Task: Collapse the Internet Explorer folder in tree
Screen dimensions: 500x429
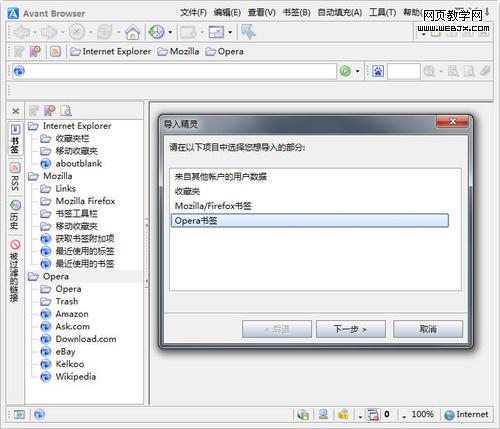Action: (x=33, y=126)
